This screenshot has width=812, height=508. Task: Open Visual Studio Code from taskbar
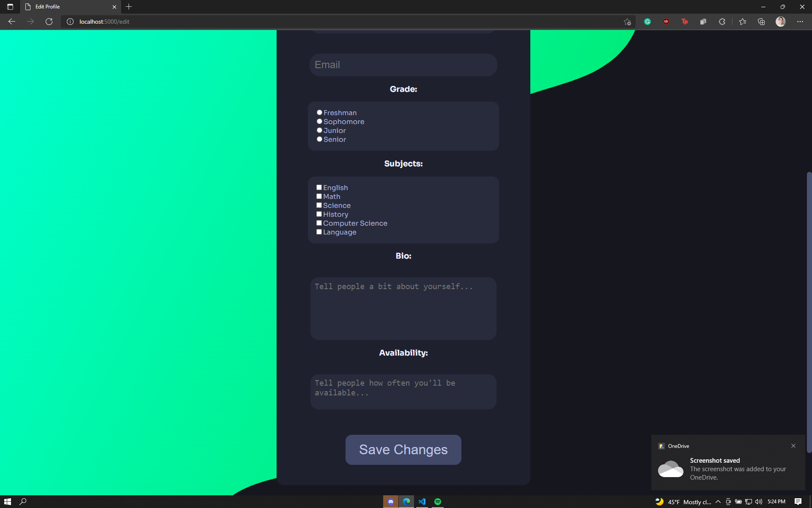pos(422,502)
